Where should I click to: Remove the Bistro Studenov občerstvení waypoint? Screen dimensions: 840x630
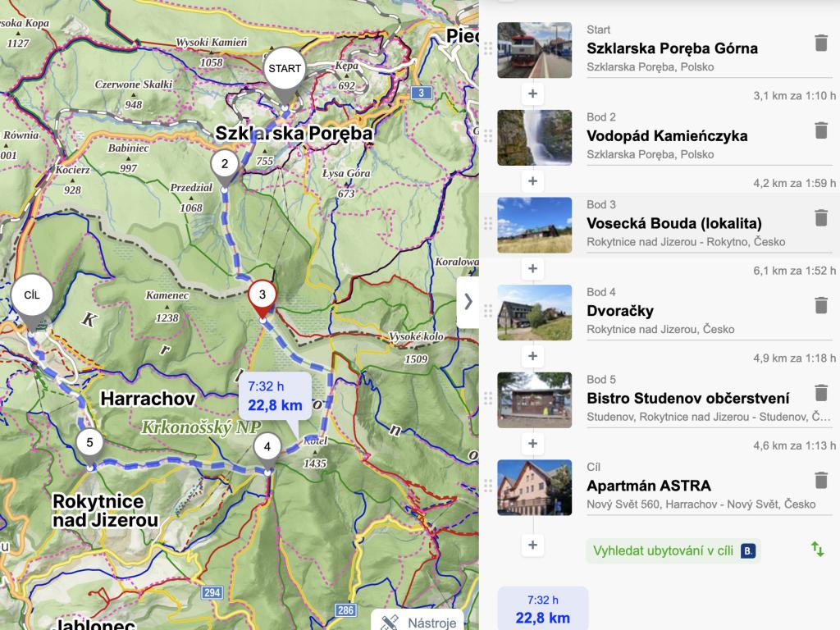(x=820, y=392)
